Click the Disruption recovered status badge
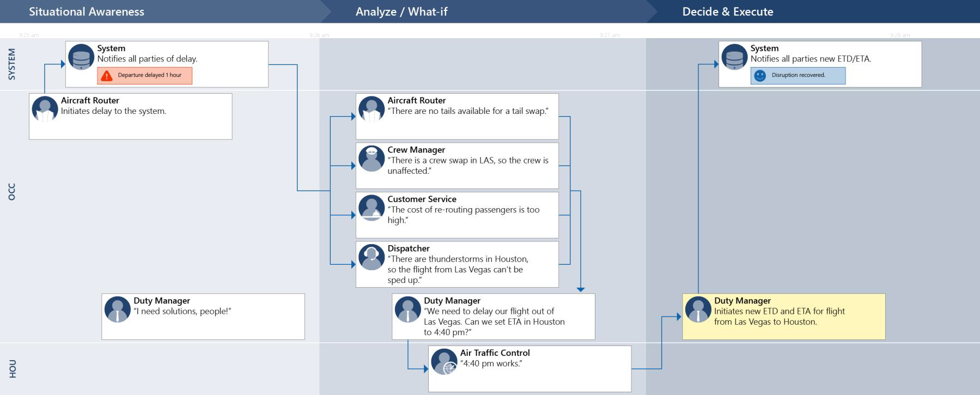 [x=798, y=76]
